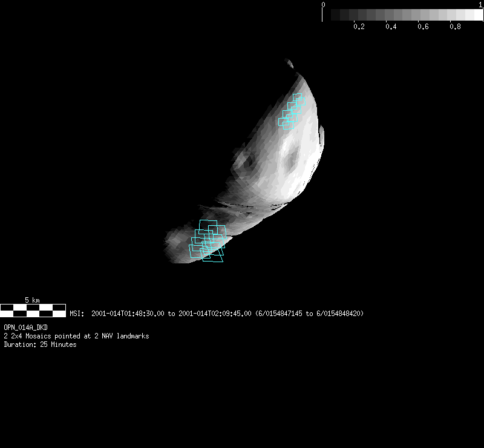Click the lower cyan mosaic footprint cluster
The image size is (484, 448).
[208, 241]
